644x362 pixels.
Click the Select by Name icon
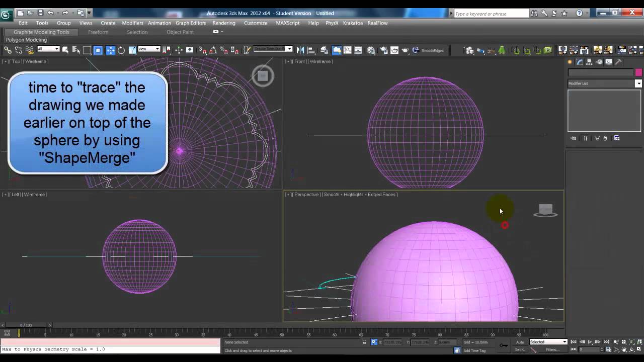76,50
